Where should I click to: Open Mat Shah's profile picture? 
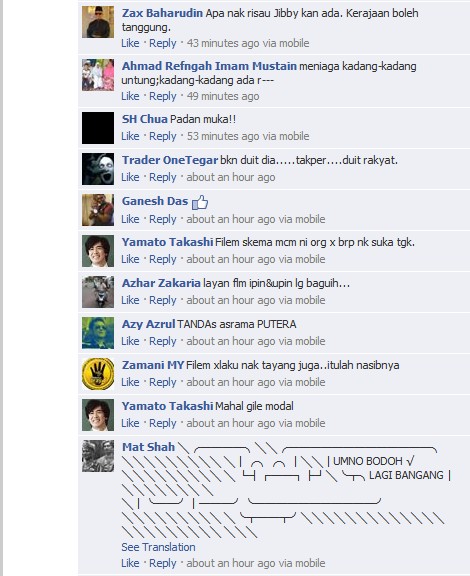tap(98, 456)
